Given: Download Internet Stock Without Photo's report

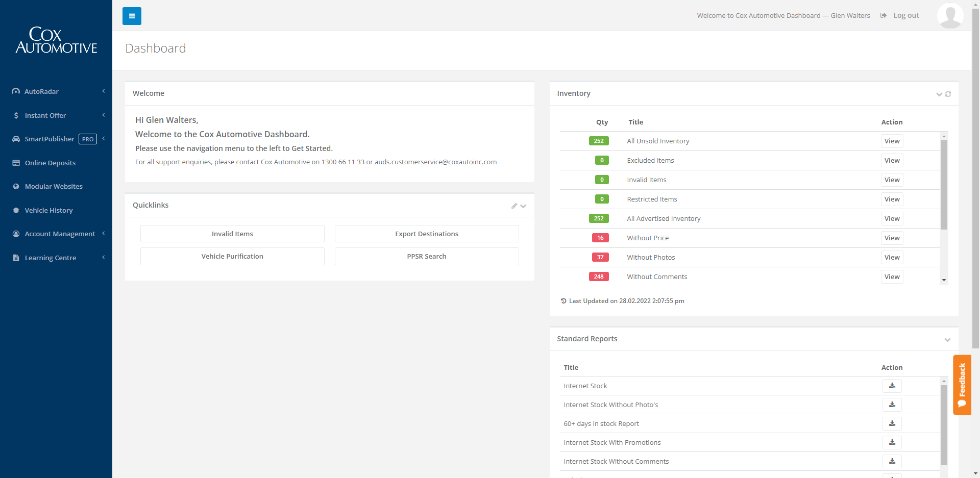Looking at the screenshot, I should (892, 405).
